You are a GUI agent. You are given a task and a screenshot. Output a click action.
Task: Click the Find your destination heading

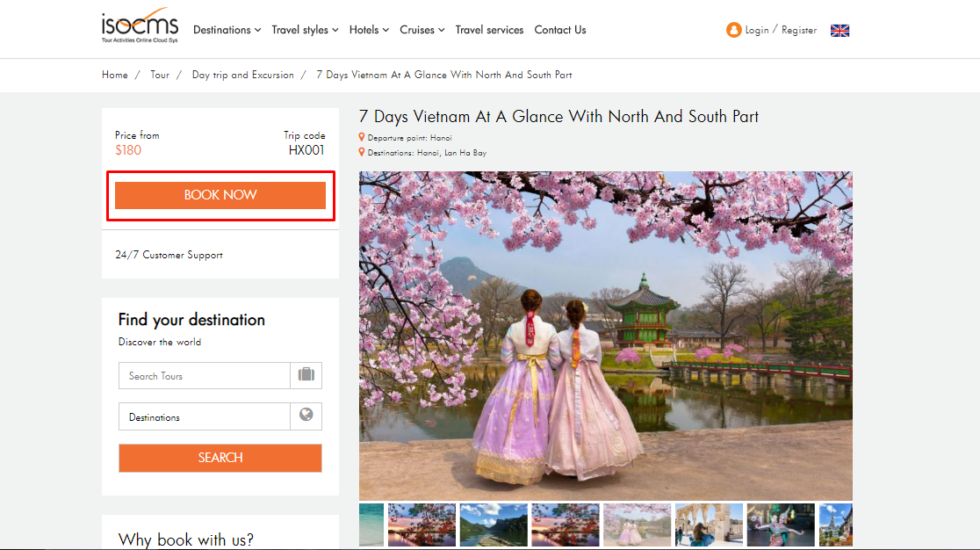coord(191,320)
